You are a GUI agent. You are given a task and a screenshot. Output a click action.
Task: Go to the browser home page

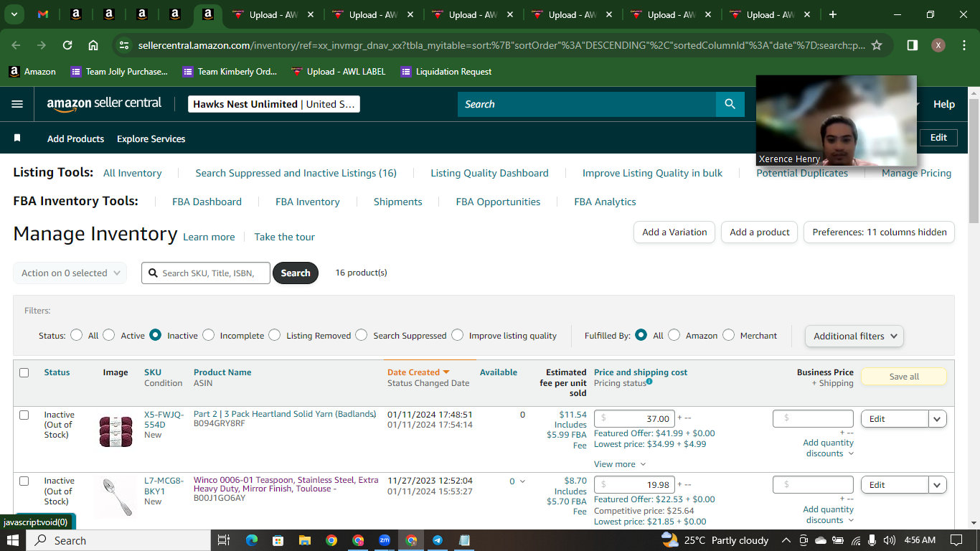tap(93, 45)
